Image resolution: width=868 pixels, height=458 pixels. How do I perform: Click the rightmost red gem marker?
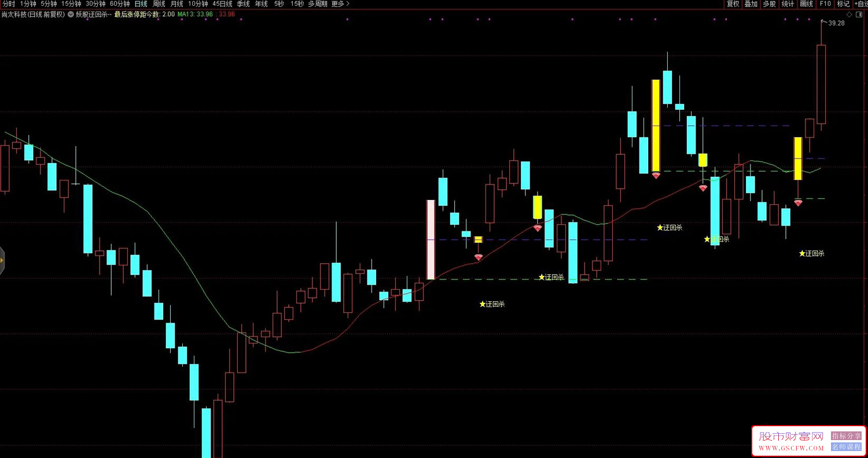point(798,203)
